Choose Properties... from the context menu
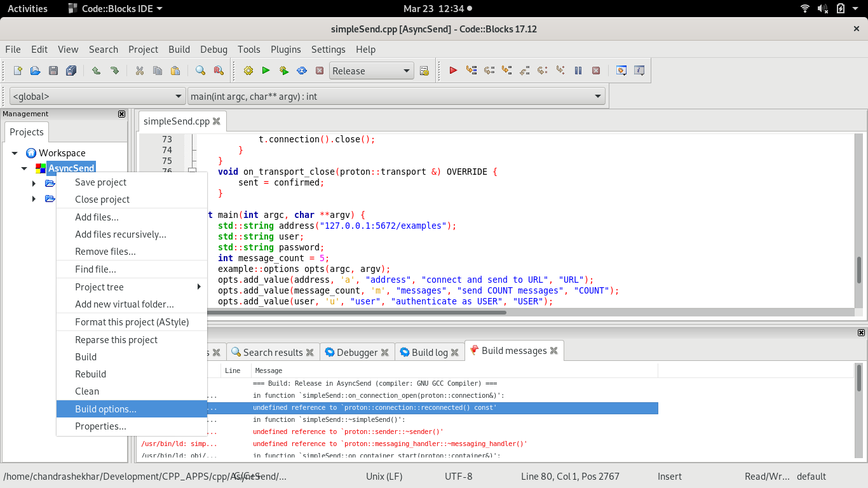The width and height of the screenshot is (868, 488). pos(100,426)
